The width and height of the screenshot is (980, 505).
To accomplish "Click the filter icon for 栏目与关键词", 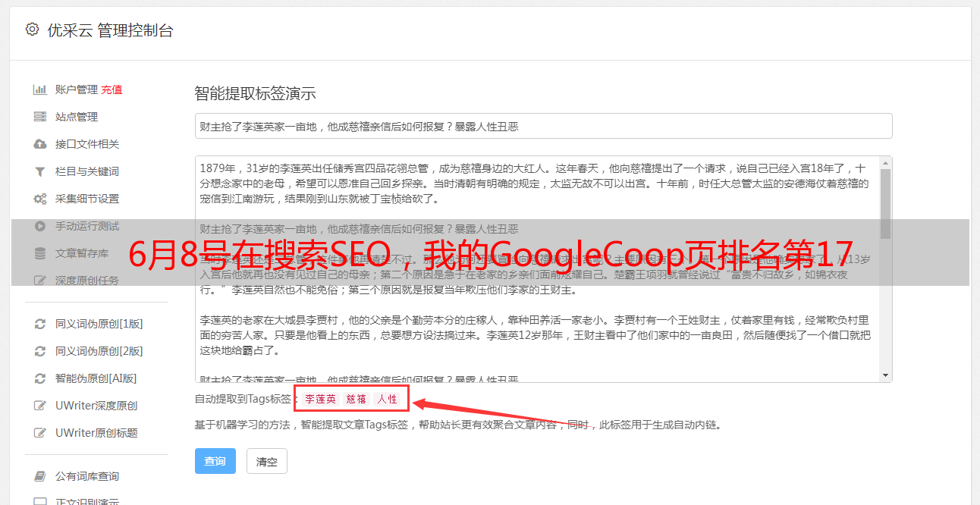I will [40, 171].
